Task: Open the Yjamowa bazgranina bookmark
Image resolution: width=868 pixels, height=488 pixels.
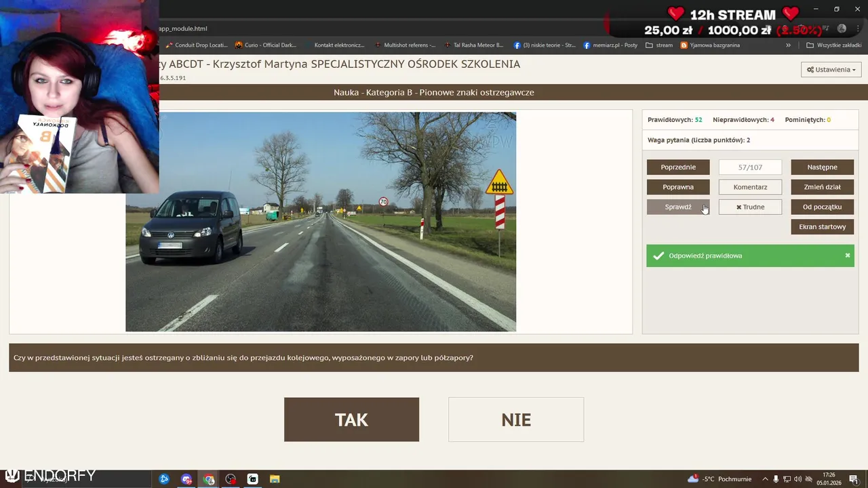Action: (x=710, y=45)
